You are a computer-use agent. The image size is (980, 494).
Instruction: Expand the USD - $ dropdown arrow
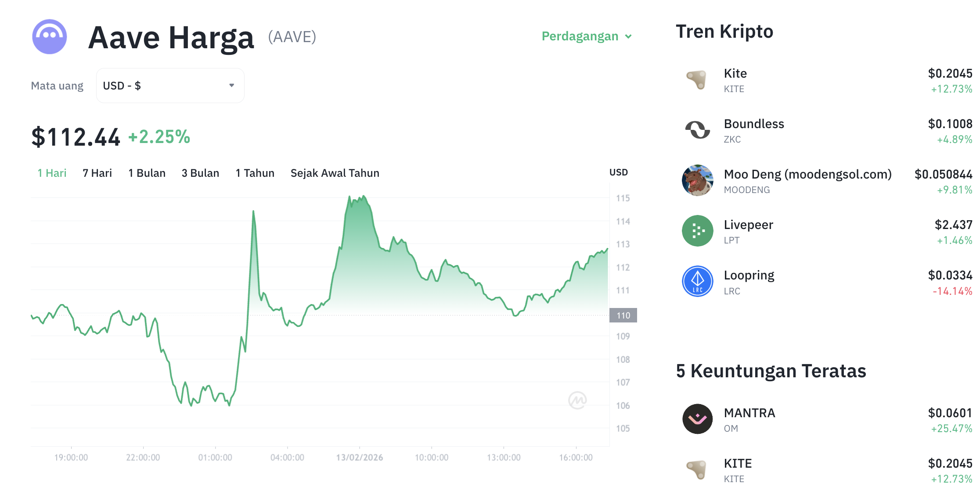click(232, 86)
